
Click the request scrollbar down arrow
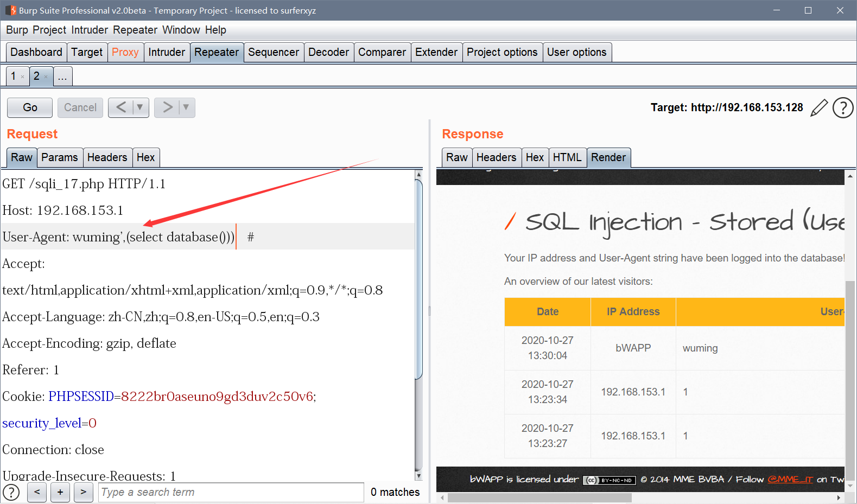418,476
